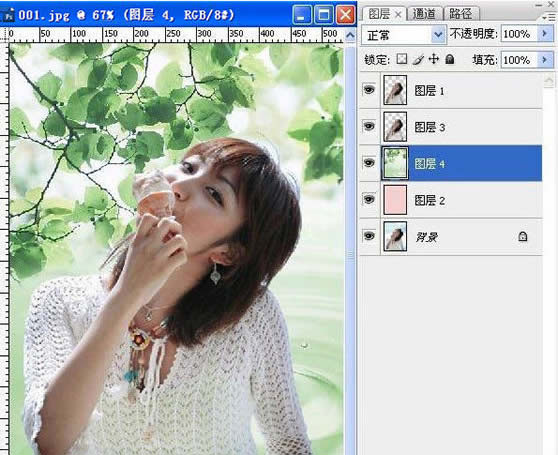Close the 001.jpg document window
The height and width of the screenshot is (455, 558).
(345, 15)
